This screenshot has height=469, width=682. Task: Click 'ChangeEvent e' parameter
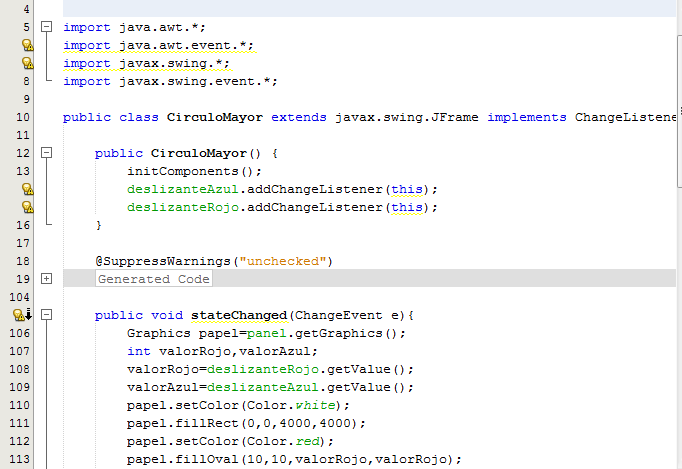pyautogui.click(x=347, y=315)
